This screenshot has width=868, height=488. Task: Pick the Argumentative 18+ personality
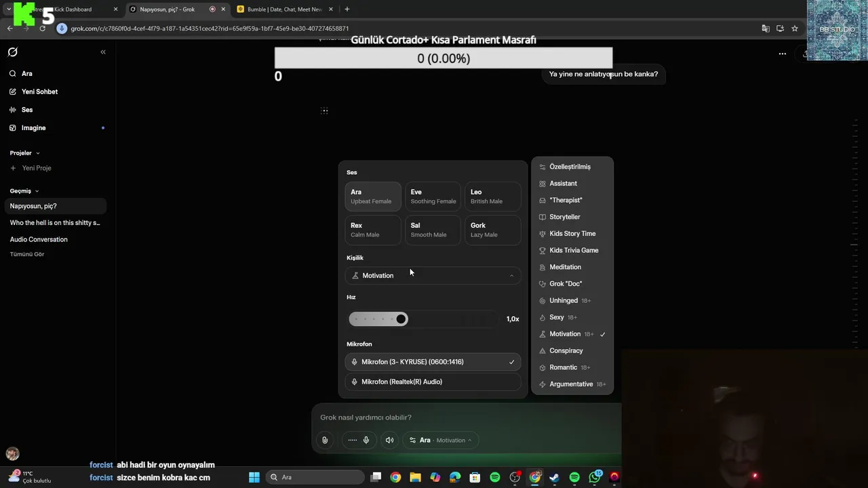[x=572, y=384]
